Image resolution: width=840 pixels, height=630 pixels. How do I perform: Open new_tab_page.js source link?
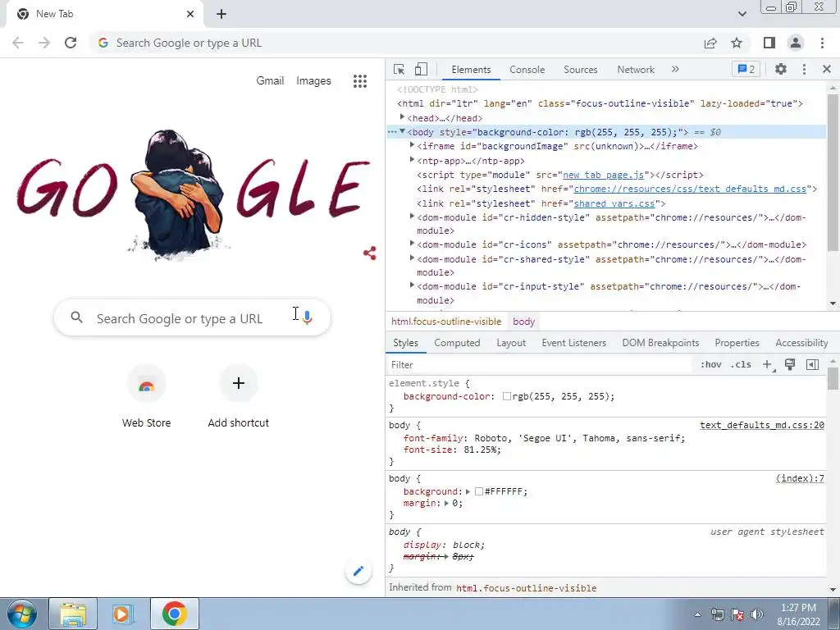coord(603,176)
